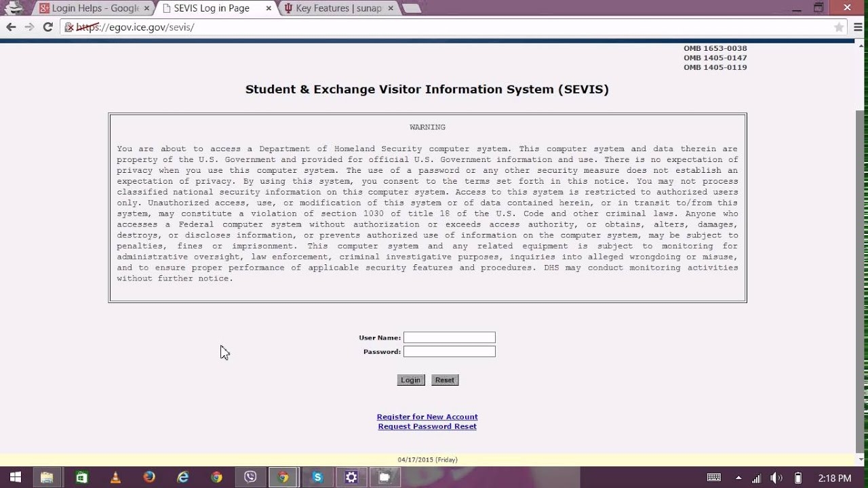
Task: Show hidden system tray icons
Action: click(738, 478)
